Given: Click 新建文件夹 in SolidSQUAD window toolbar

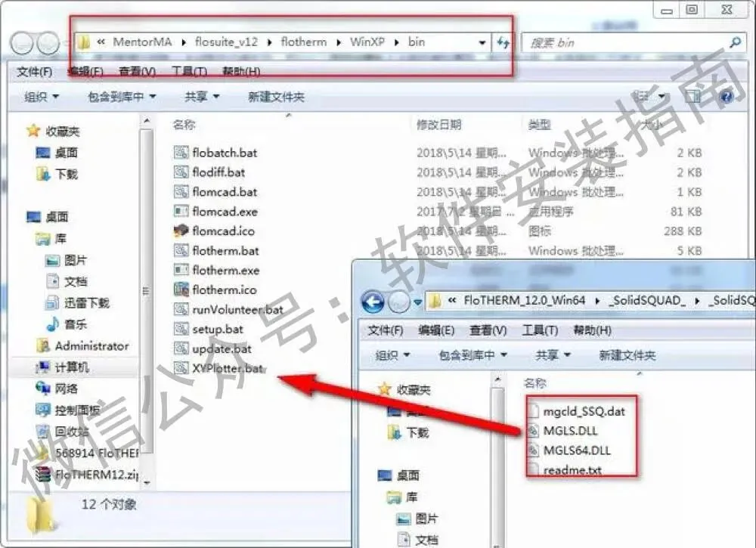Looking at the screenshot, I should point(627,355).
